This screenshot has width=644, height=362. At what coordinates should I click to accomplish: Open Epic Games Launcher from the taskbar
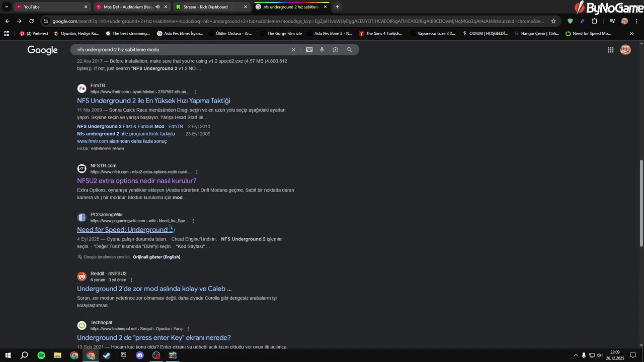point(123,355)
